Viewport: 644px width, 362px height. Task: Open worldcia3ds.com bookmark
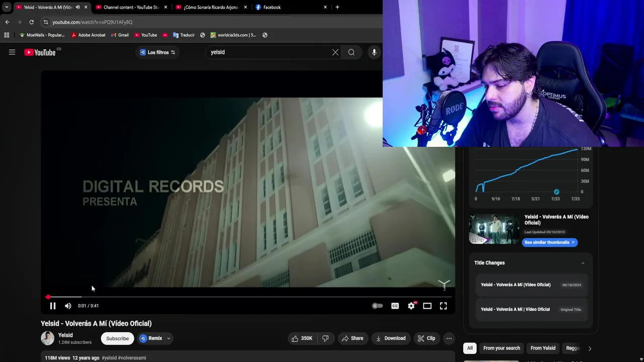pos(233,35)
